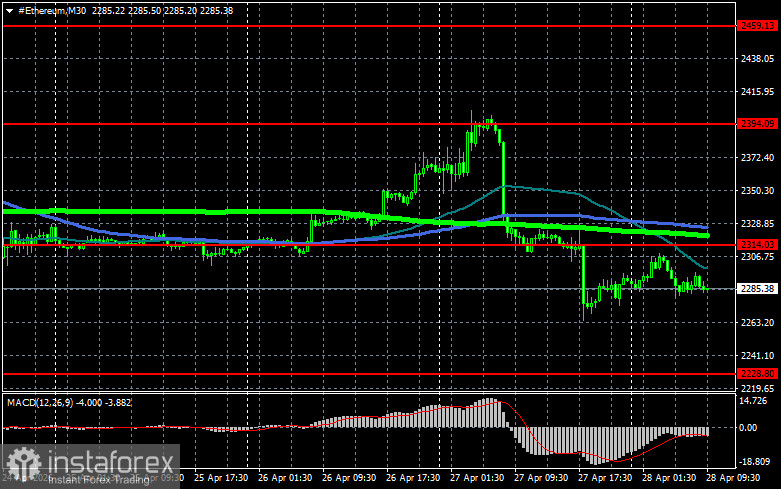This screenshot has width=781, height=489.
Task: Click the 2219.65 price axis label
Action: click(757, 388)
